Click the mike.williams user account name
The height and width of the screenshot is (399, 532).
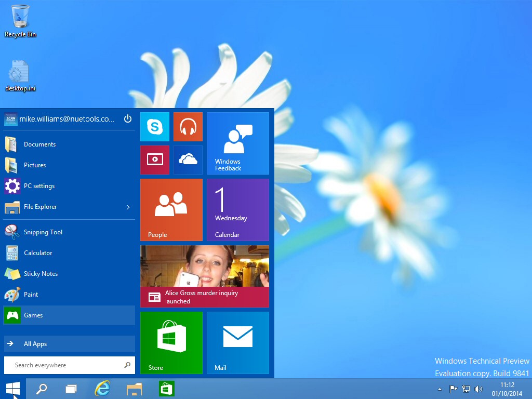[66, 119]
